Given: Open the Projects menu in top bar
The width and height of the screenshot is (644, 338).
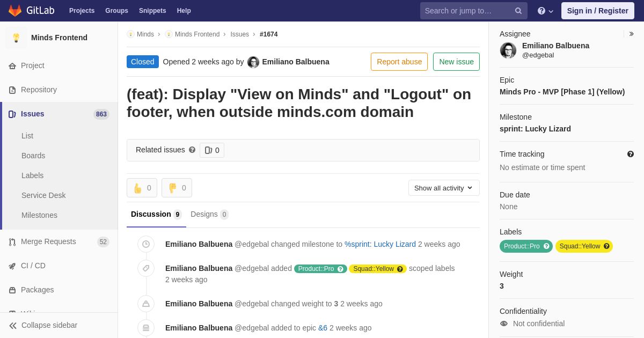Looking at the screenshot, I should 82,11.
